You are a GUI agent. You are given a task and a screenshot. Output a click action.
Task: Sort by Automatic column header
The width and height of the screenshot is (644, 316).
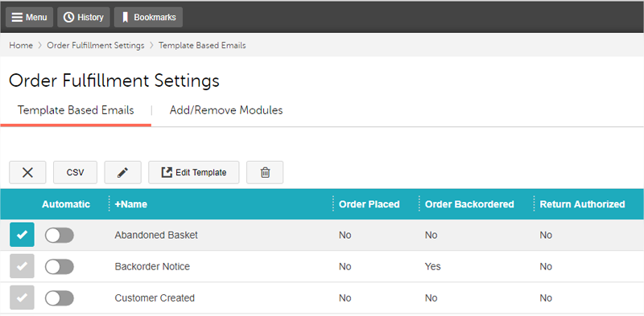tap(66, 204)
